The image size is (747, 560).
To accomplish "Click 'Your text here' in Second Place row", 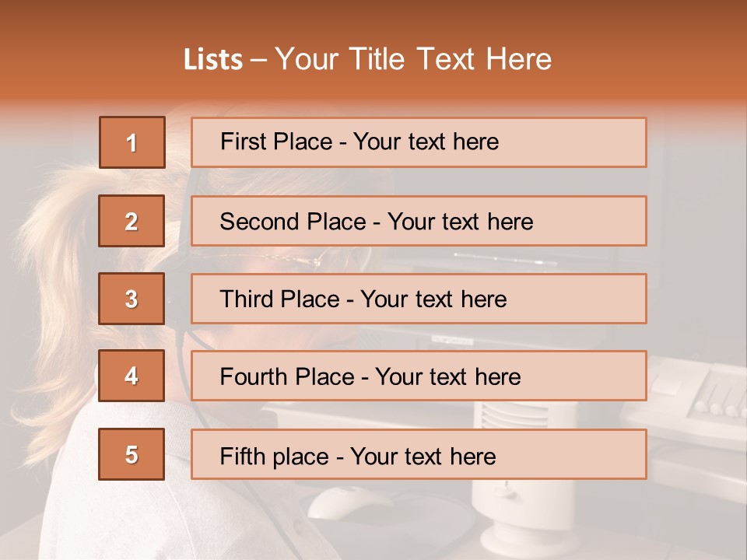I will tap(460, 222).
